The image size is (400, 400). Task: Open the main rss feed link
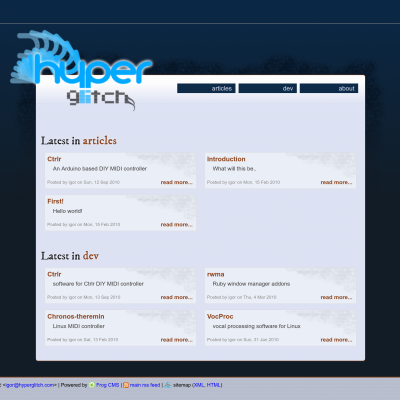pyautogui.click(x=145, y=385)
